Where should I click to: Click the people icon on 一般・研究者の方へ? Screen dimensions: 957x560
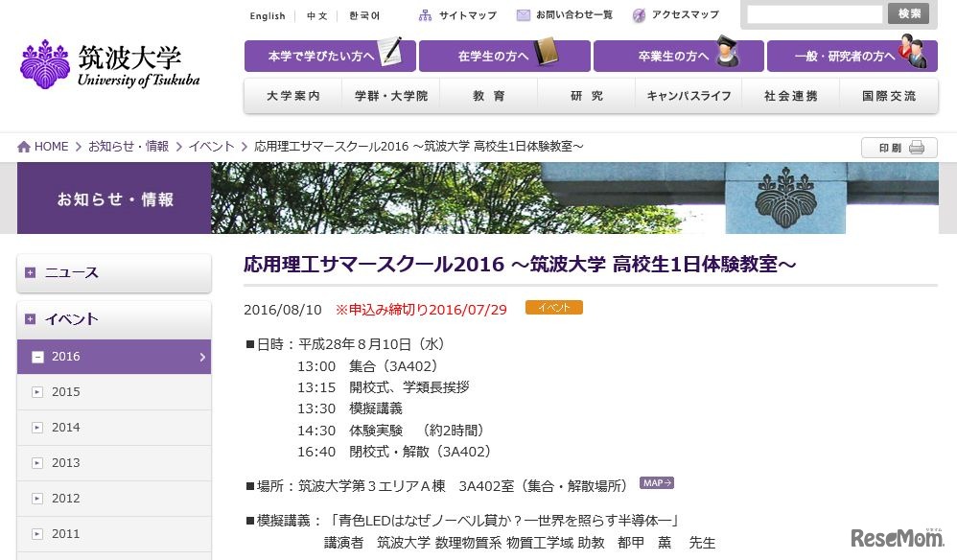(913, 51)
